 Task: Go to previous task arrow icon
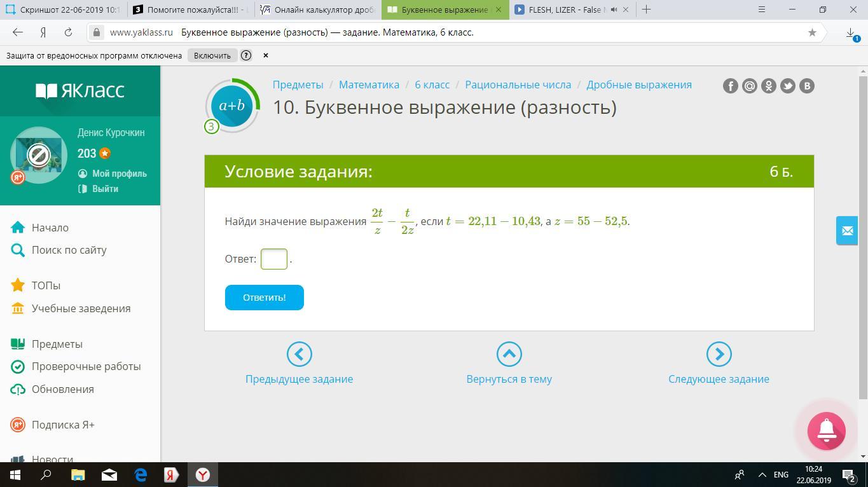[299, 354]
